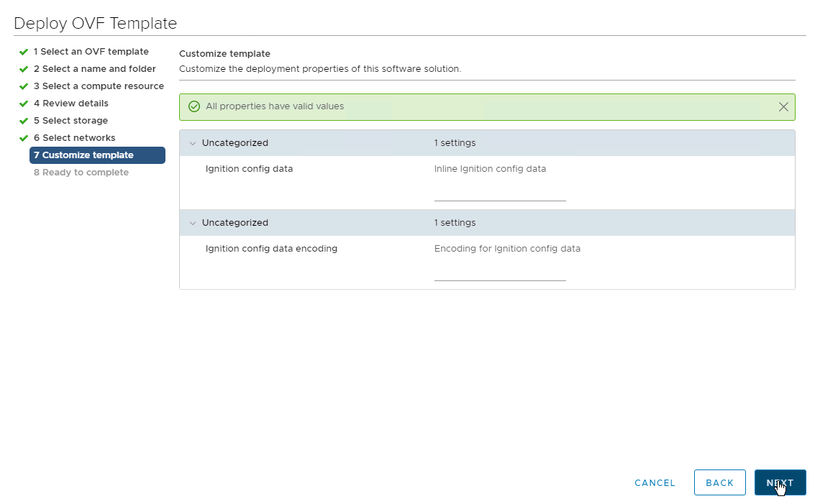Click the Deploy OVF Template dialog title

(x=95, y=23)
